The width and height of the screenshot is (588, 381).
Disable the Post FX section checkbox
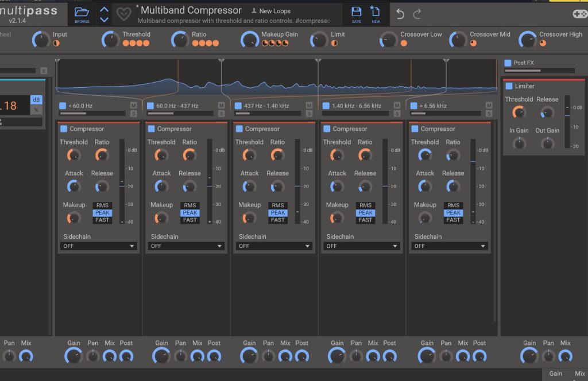(508, 63)
